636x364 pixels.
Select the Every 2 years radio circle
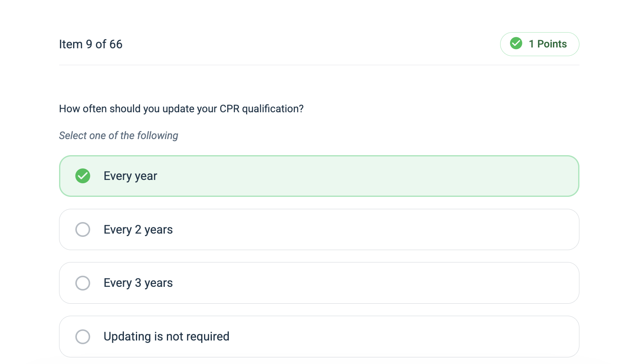click(83, 229)
